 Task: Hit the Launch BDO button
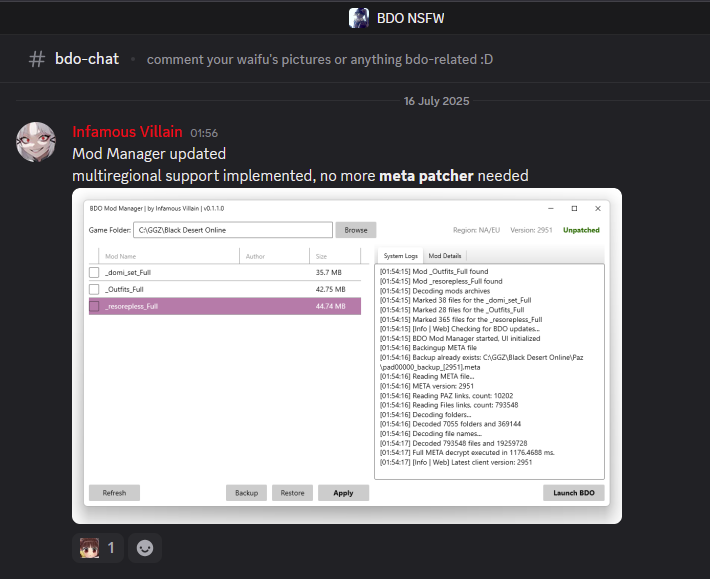[x=574, y=493]
